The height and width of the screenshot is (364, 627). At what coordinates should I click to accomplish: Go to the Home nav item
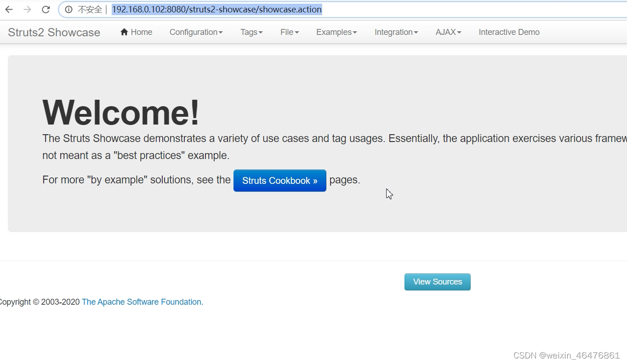click(136, 32)
